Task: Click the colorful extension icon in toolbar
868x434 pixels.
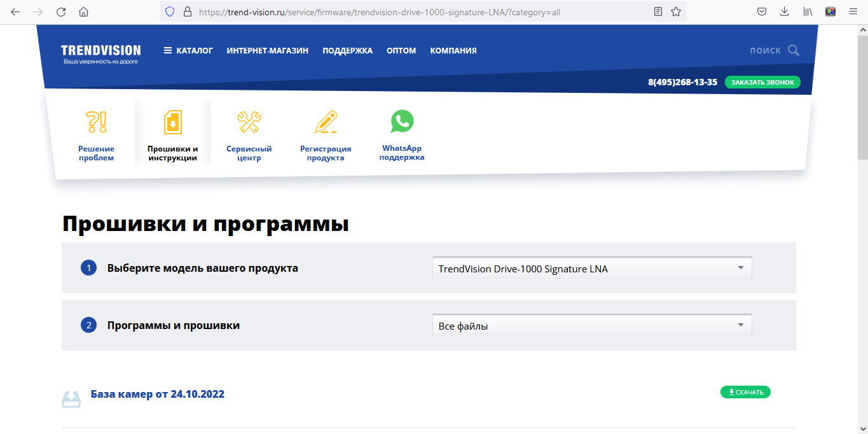Action: (830, 11)
